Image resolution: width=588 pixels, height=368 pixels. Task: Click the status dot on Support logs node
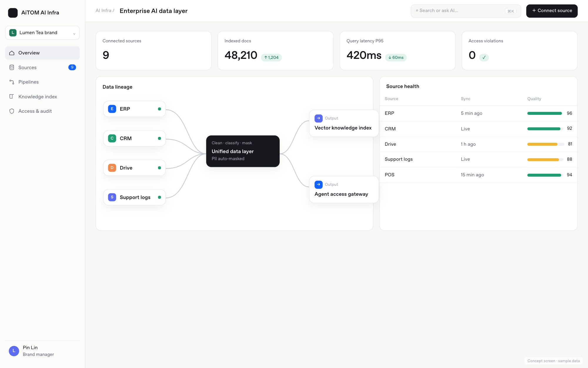159,197
